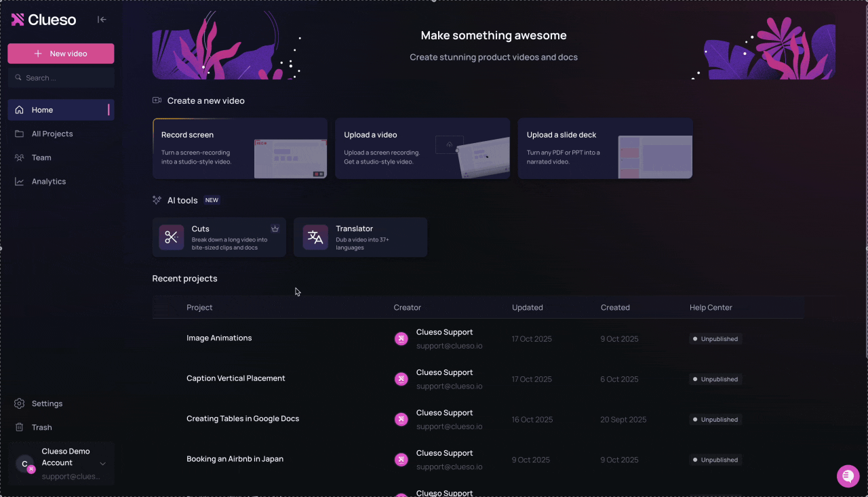This screenshot has width=868, height=497.
Task: Open Team page in sidebar
Action: 61,157
